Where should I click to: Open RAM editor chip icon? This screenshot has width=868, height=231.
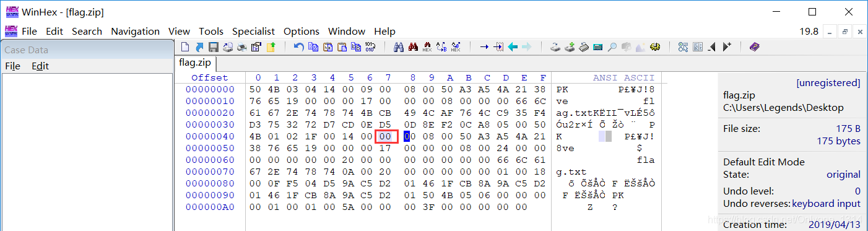[x=583, y=46]
